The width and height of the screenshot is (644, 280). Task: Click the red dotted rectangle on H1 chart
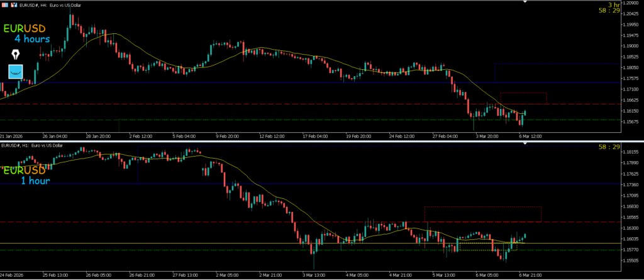point(482,207)
